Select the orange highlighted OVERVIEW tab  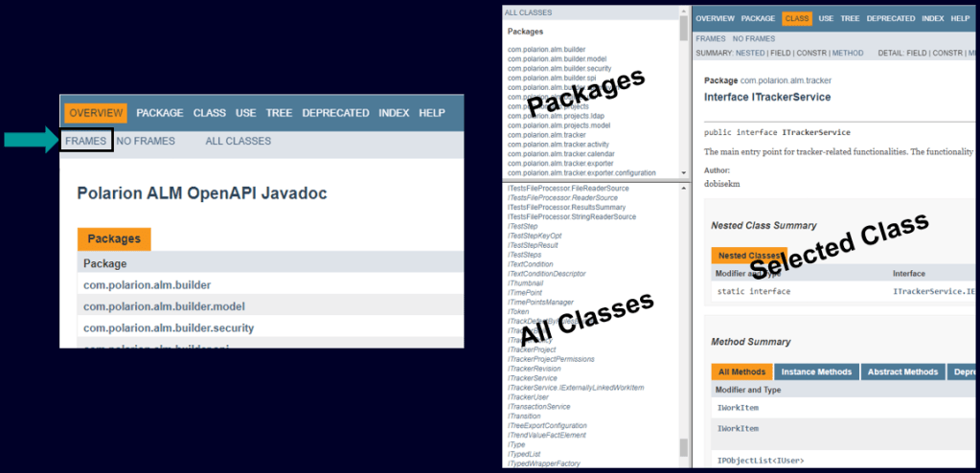coord(96,113)
